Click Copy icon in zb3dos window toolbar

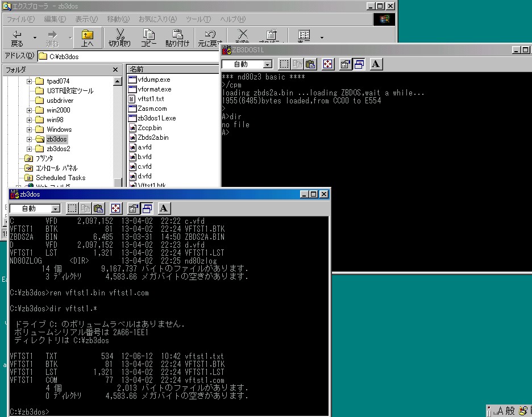85,208
